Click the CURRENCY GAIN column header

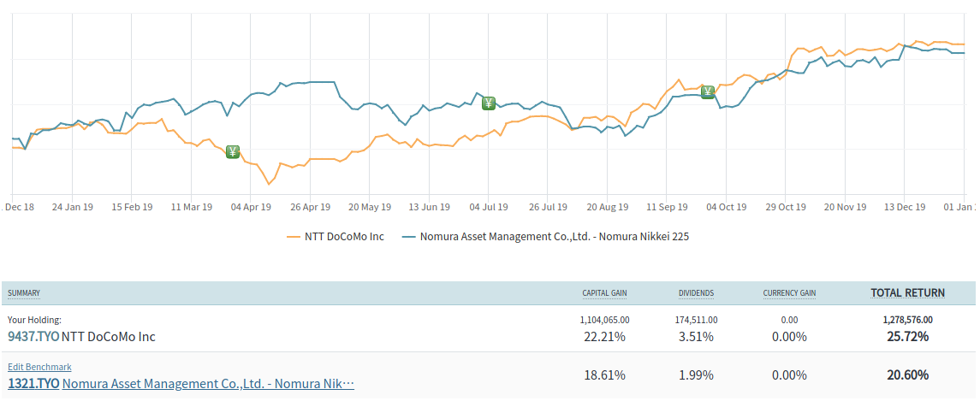789,293
